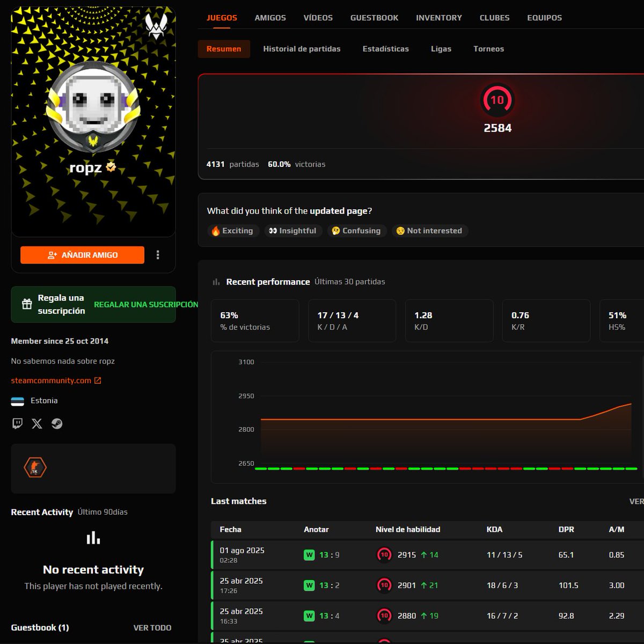Open the 25 abr 2025 16:33 match row
Screen dimensions: 644x644
(428, 616)
